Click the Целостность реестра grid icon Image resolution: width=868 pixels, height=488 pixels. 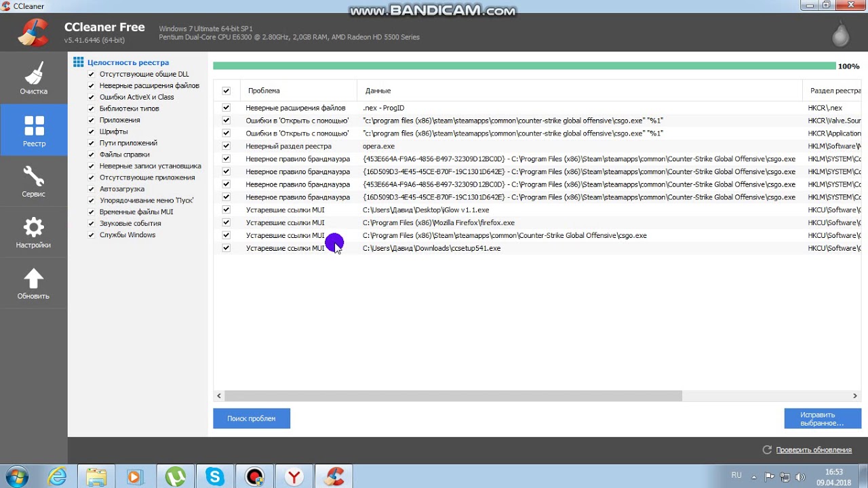click(x=79, y=62)
